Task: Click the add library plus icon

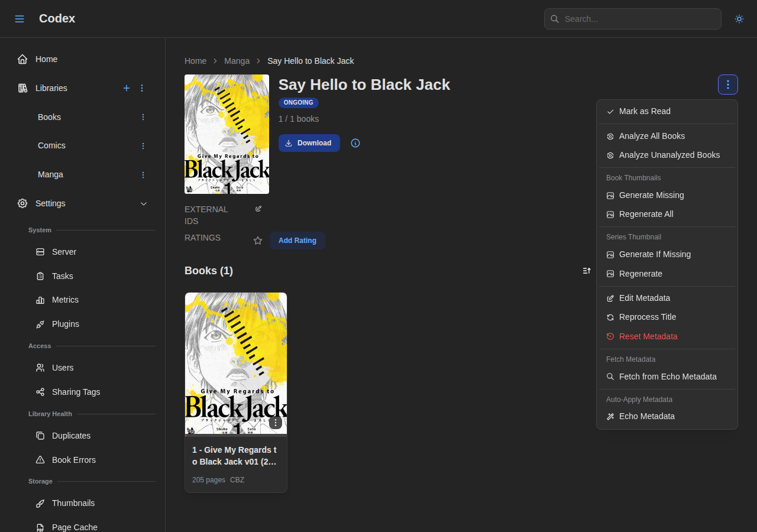Action: pos(126,88)
